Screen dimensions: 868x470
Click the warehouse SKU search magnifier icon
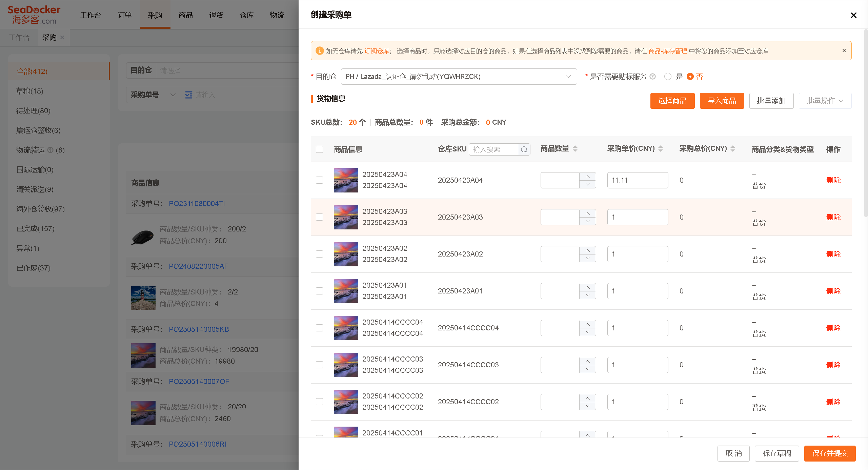click(x=524, y=149)
